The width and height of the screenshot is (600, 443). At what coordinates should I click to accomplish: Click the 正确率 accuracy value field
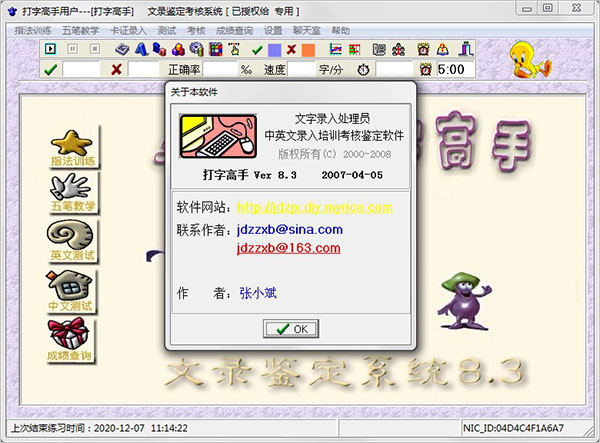coord(220,69)
